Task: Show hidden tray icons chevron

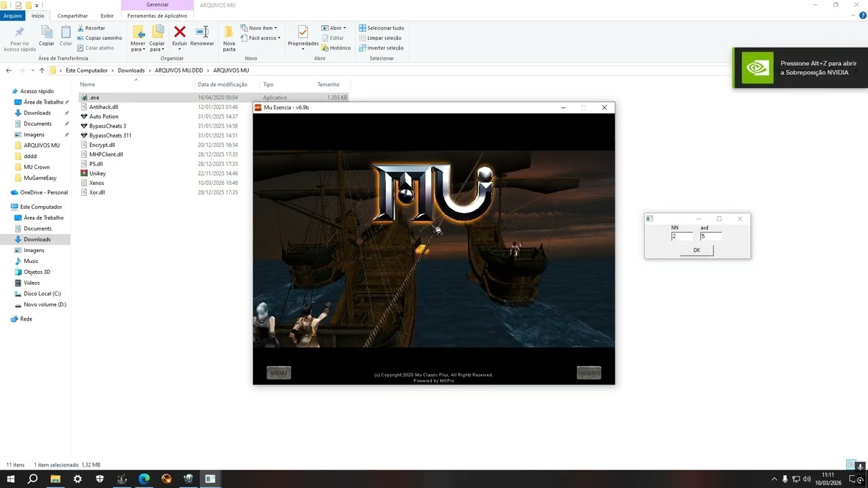Action: coord(774,479)
